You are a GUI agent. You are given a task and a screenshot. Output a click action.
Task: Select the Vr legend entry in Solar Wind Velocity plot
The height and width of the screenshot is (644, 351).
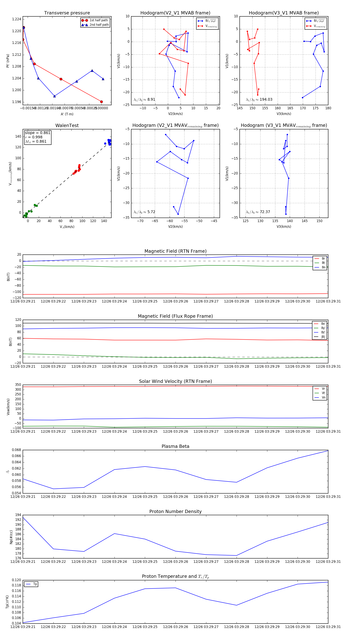click(320, 389)
